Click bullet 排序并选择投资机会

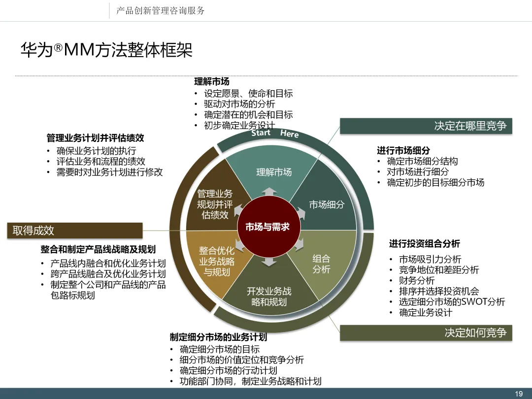(439, 291)
